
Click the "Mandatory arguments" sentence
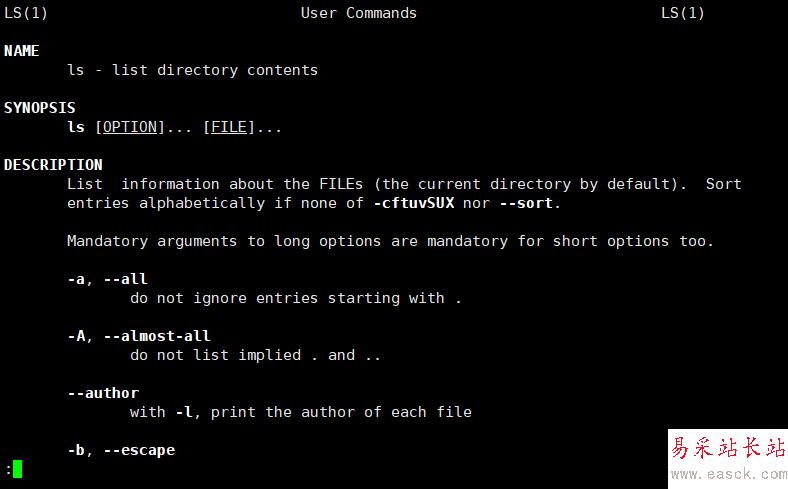(390, 241)
